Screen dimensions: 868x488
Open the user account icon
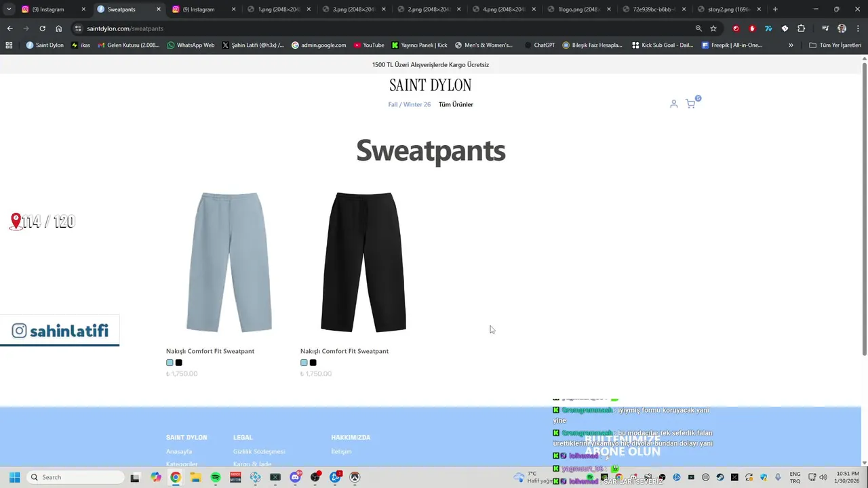point(673,104)
